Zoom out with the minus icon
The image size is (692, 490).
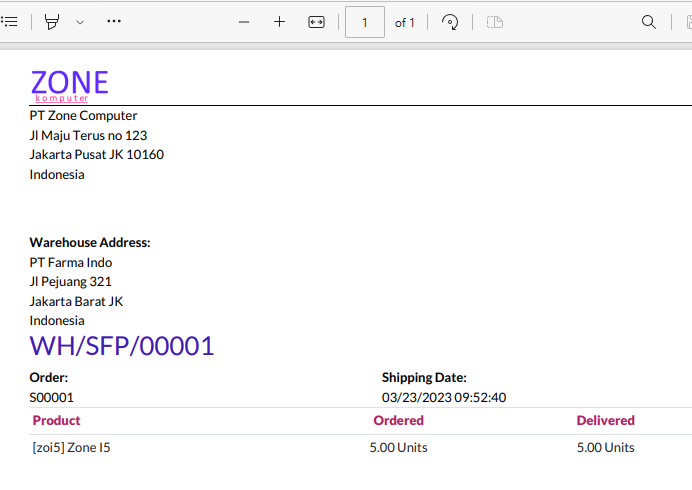click(x=244, y=22)
